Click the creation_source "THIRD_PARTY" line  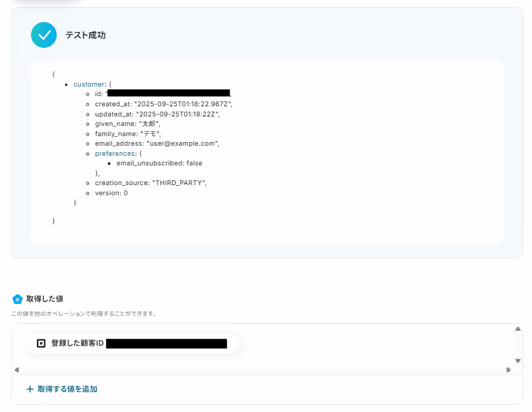(x=151, y=183)
